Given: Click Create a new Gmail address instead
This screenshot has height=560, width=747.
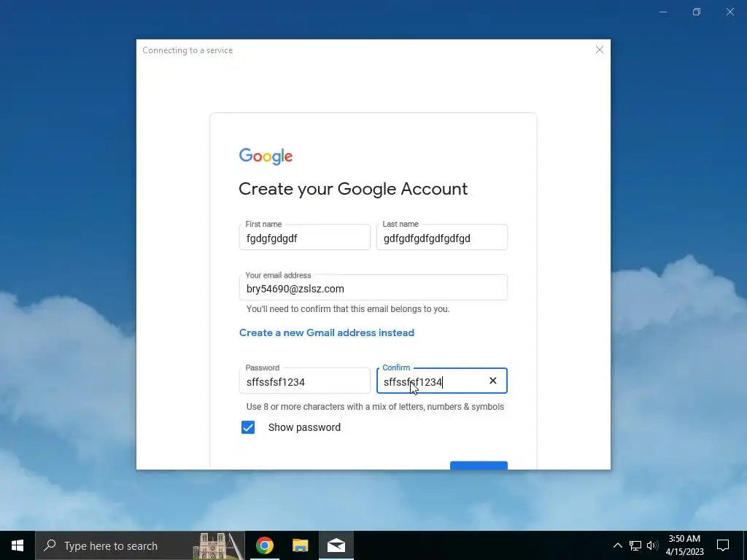Looking at the screenshot, I should [327, 332].
